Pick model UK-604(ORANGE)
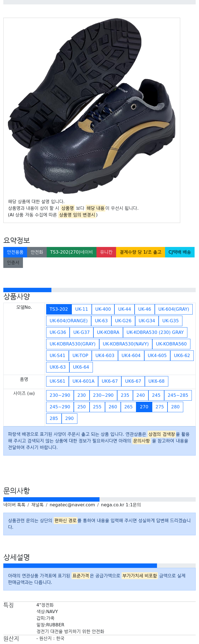199x644 pixels. coord(69,321)
